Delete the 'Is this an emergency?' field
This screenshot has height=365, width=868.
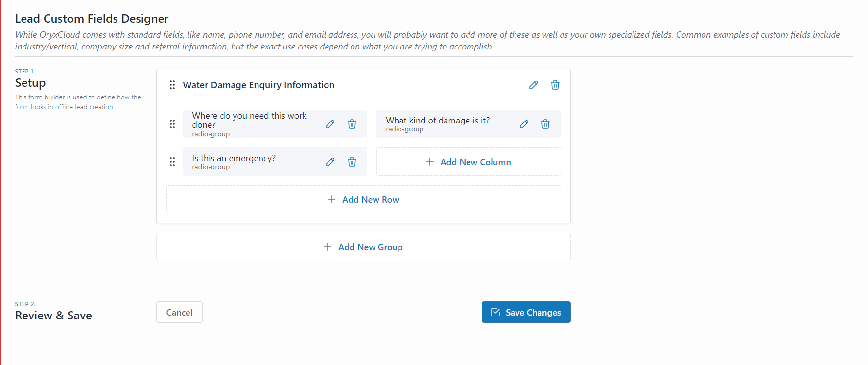tap(352, 162)
